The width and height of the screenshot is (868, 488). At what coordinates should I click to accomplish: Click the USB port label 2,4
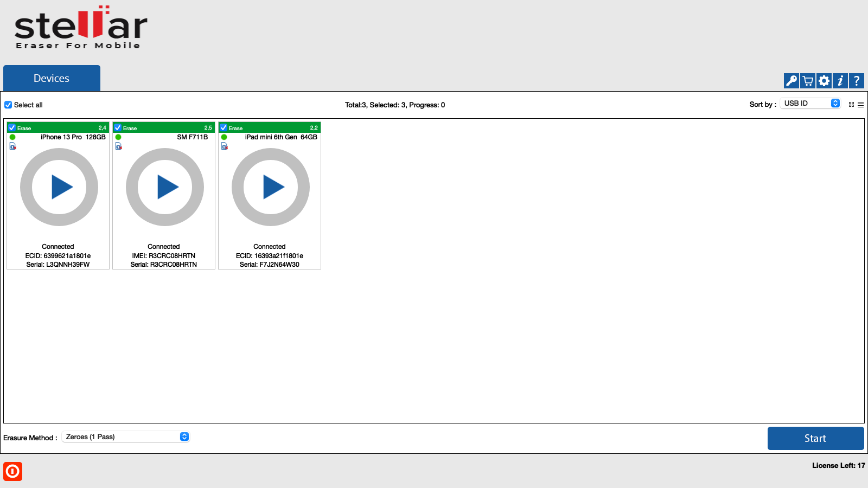click(x=102, y=128)
